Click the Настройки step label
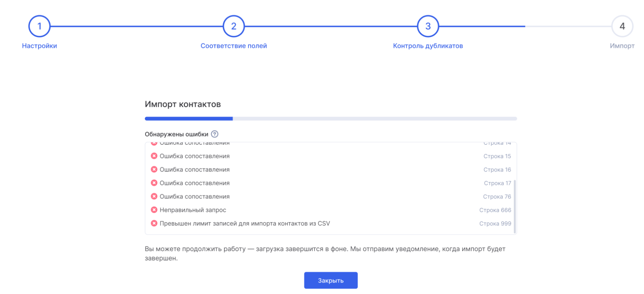Screen dimensions: 644x294 point(39,46)
